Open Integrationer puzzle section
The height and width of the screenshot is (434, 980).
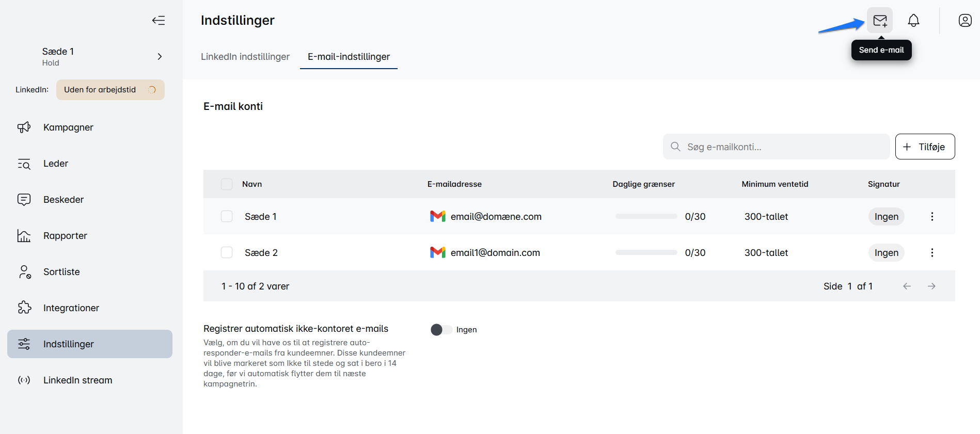[71, 308]
